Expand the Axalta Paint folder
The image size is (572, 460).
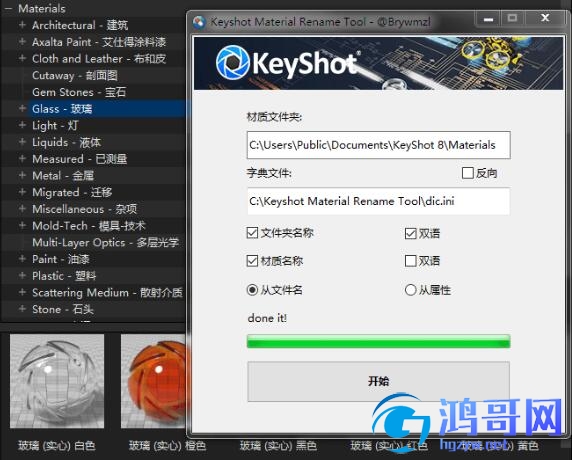coord(22,42)
